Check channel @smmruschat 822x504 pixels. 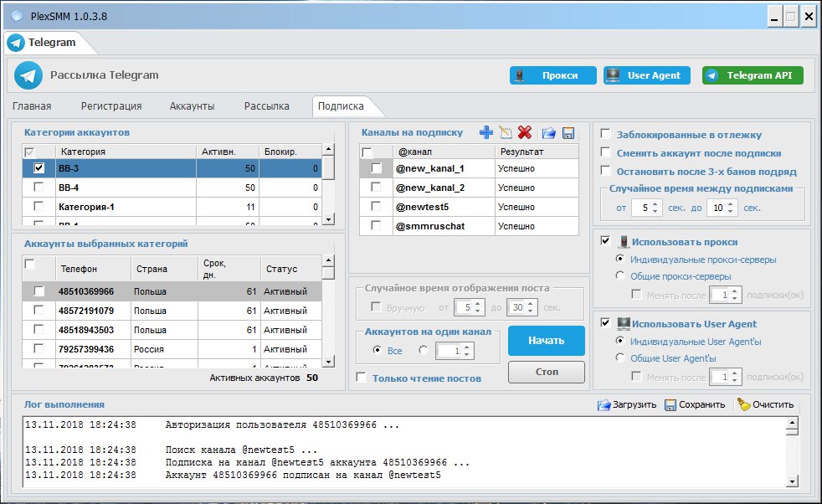tap(376, 225)
